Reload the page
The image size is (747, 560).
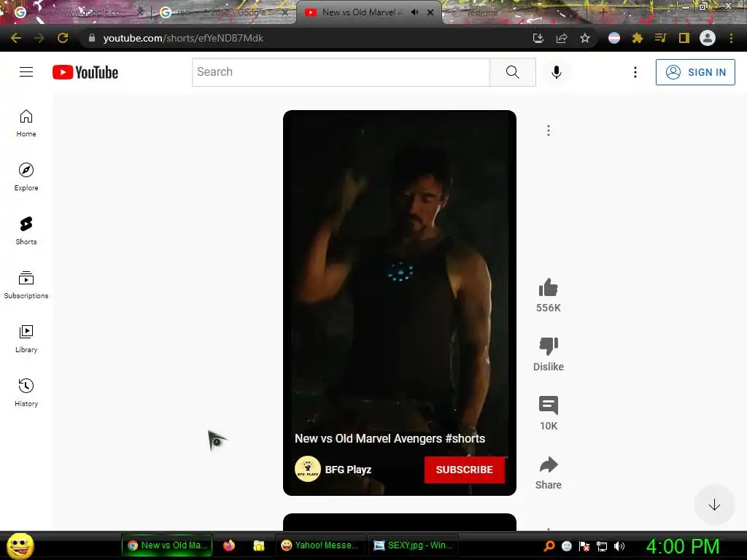tap(63, 38)
